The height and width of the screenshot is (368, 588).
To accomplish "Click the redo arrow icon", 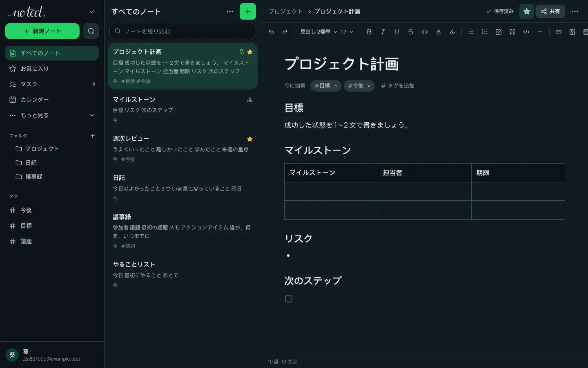I will tap(285, 32).
